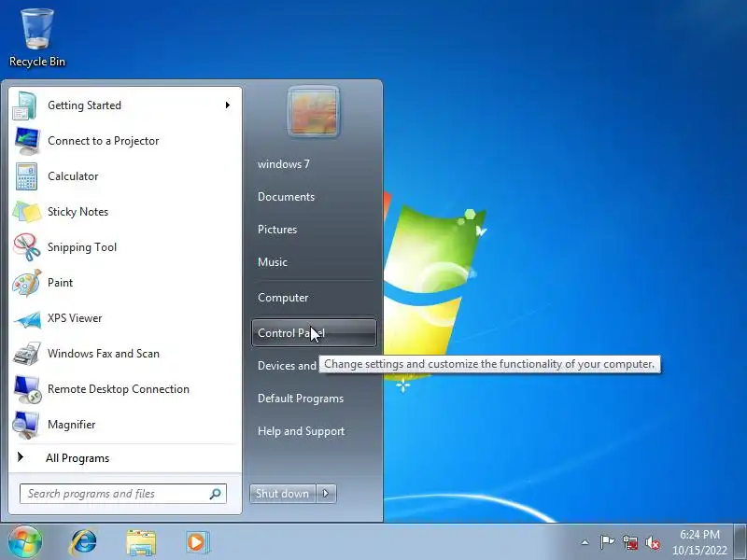Click the Start orb button
This screenshot has width=747, height=560.
(x=25, y=541)
